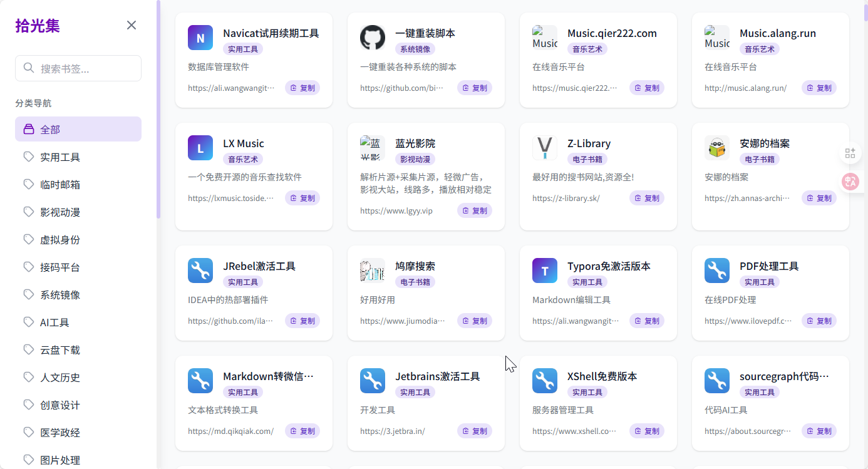Click the 影视动漫 tag on 蓝光影院

coord(415,159)
